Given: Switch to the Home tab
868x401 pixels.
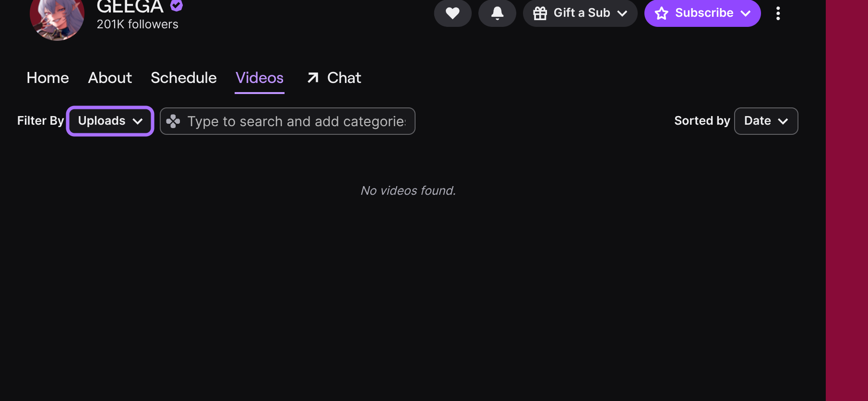Looking at the screenshot, I should (x=48, y=78).
